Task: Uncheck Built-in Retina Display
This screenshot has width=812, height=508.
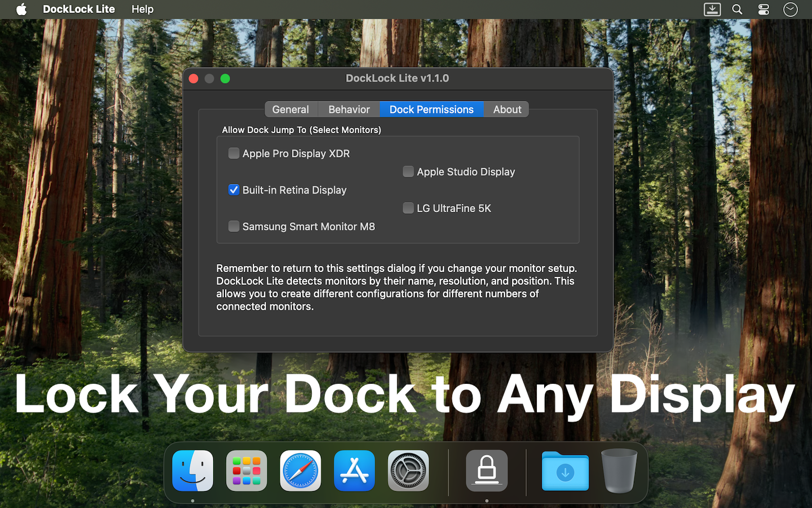Action: point(233,190)
